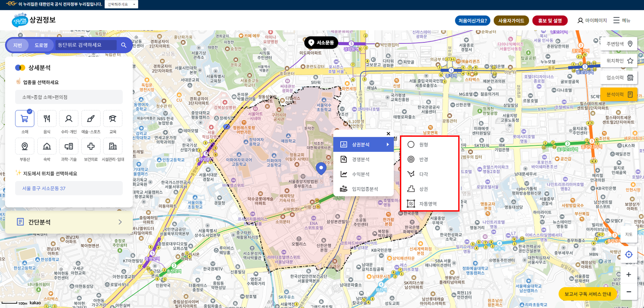Select the 보건의료 category icon
This screenshot has width=644, height=308.
[x=91, y=146]
